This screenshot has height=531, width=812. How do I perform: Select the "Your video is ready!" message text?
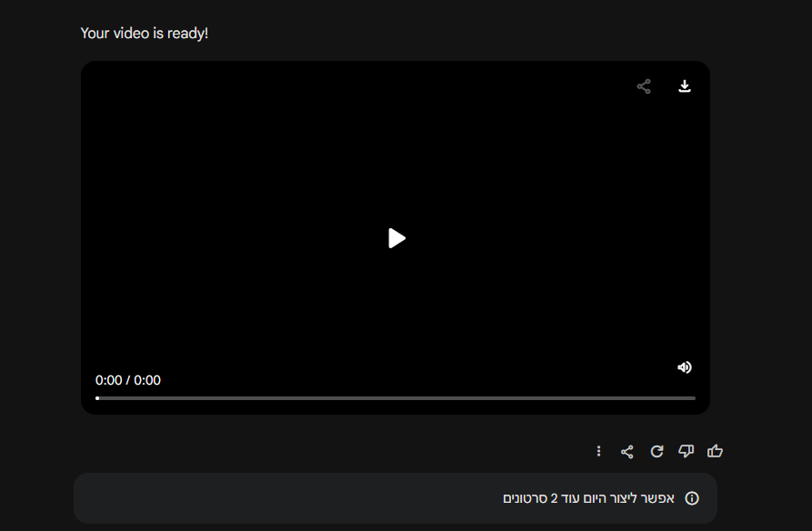pyautogui.click(x=144, y=34)
